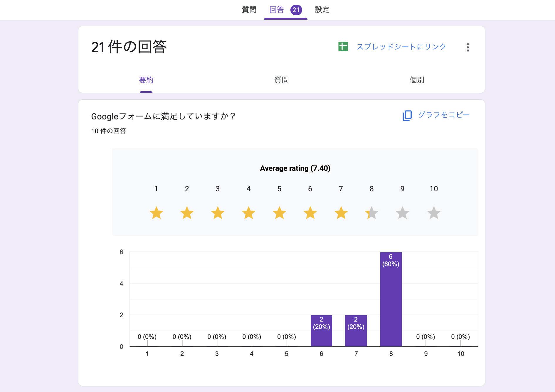Click the purple bar for rating 7
The height and width of the screenshot is (392, 555).
[x=356, y=331]
